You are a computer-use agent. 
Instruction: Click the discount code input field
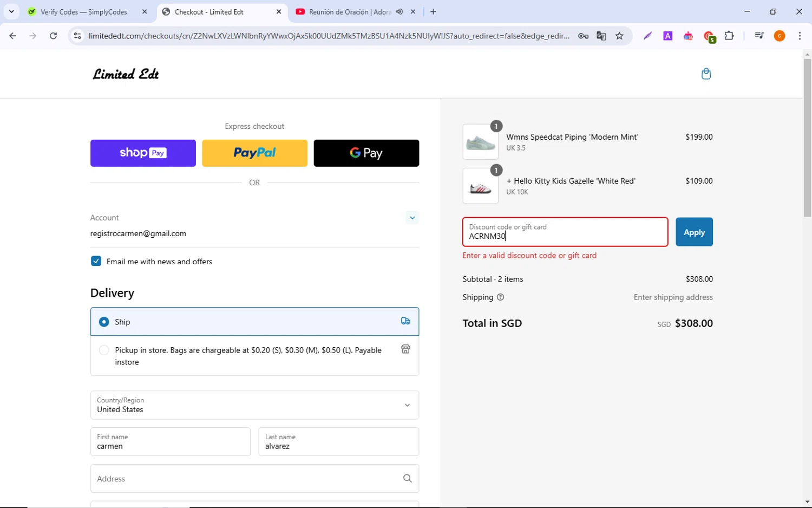point(565,232)
